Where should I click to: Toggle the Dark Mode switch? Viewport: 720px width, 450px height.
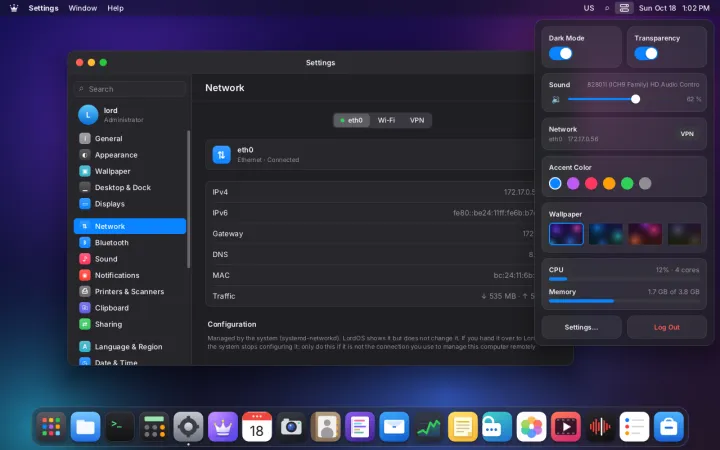pyautogui.click(x=561, y=54)
